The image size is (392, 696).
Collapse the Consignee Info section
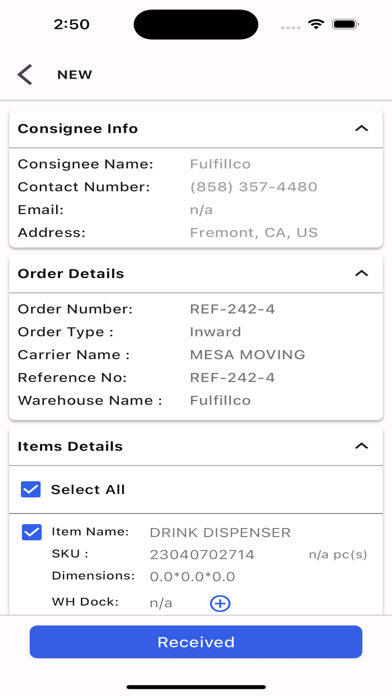click(362, 129)
